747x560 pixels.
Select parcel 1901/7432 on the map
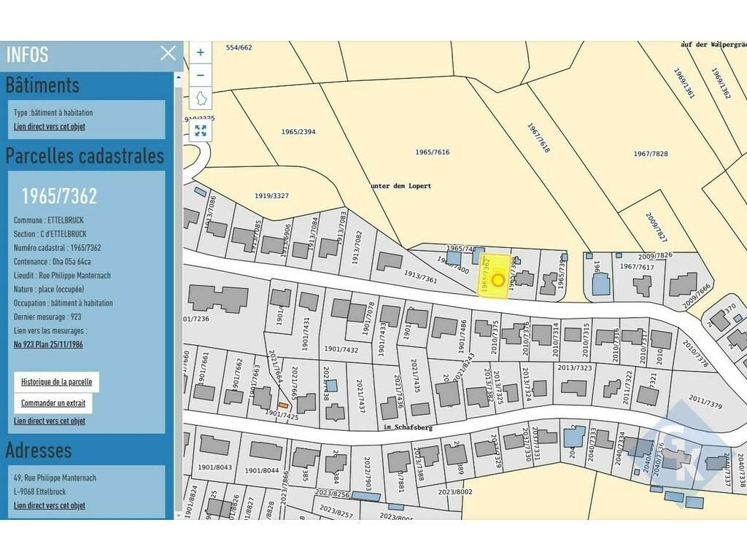[341, 350]
